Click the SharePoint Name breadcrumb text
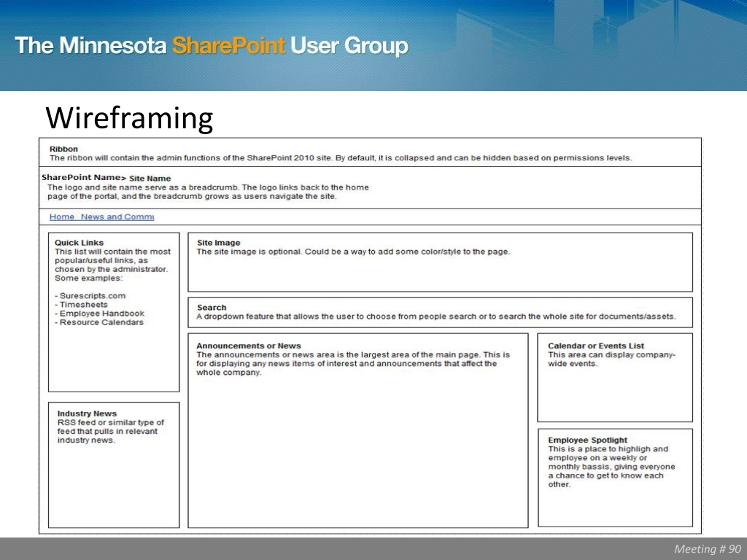 81,178
